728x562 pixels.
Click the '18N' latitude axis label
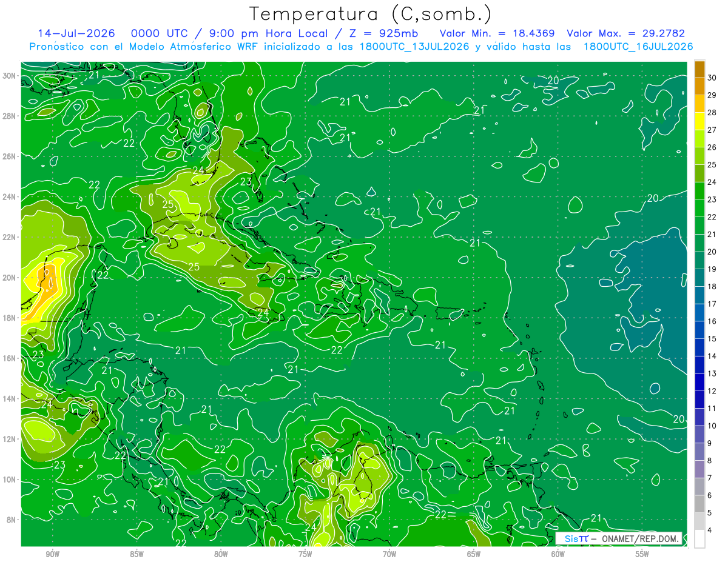[x=9, y=318]
